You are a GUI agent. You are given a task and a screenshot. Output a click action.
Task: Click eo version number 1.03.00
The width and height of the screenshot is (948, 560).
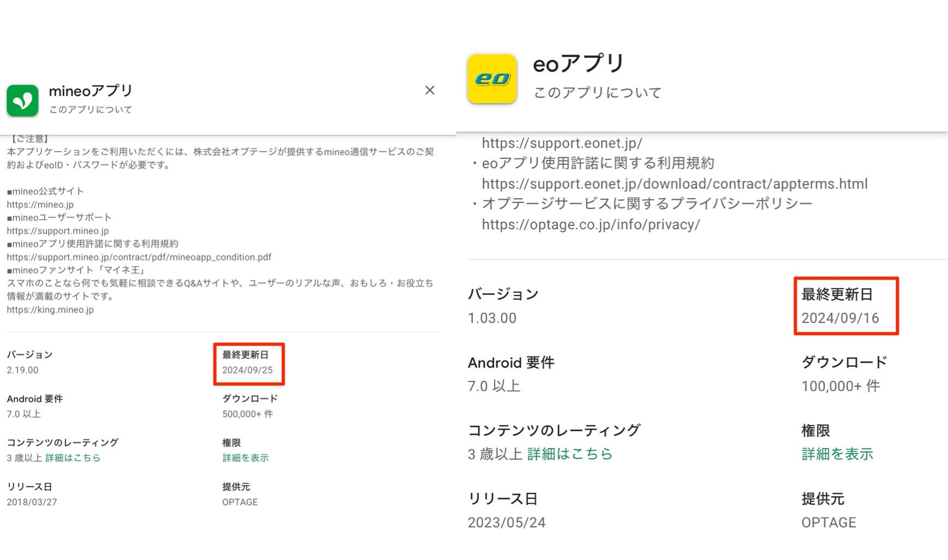click(491, 318)
